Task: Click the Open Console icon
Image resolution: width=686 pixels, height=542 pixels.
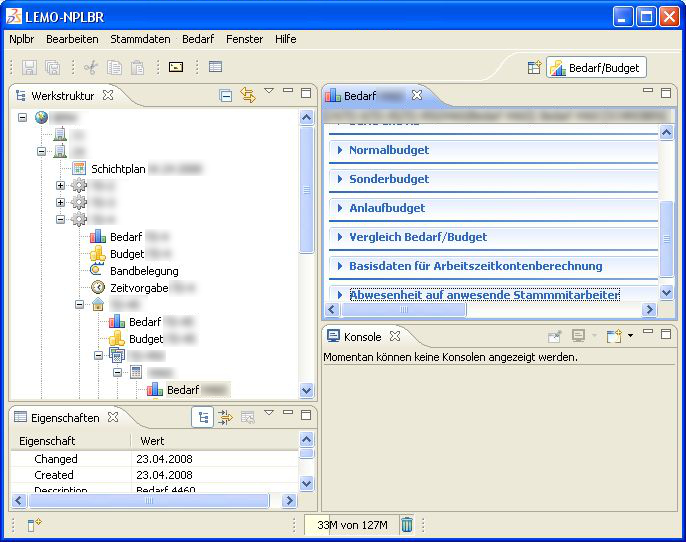Action: tap(614, 336)
